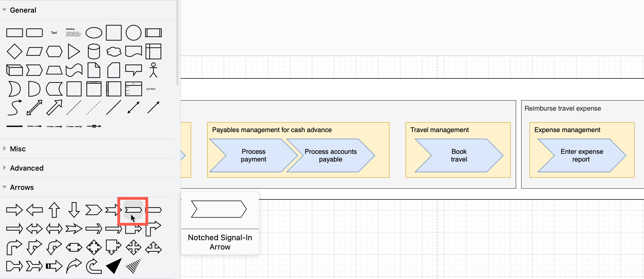Select the U-turn curved arrow shape
This screenshot has width=644, height=279.
point(94,265)
